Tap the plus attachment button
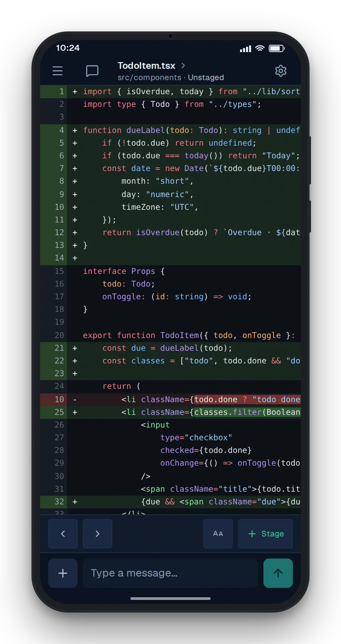 point(63,573)
